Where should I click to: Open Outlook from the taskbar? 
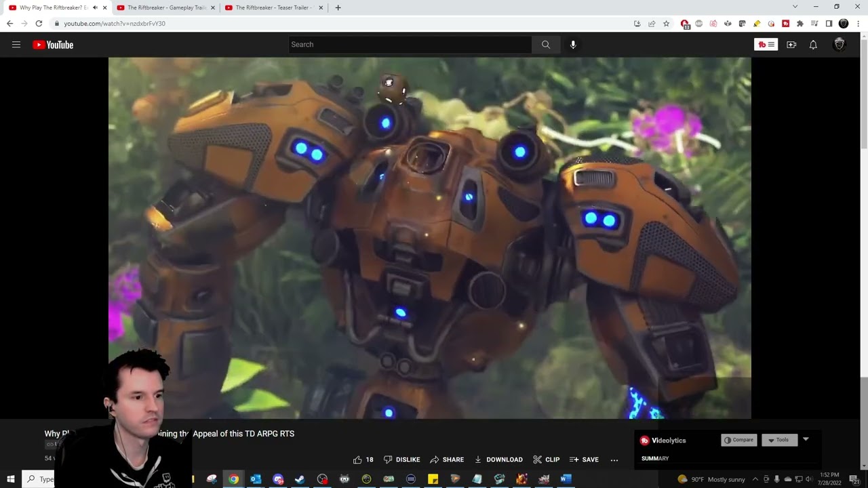(x=256, y=479)
